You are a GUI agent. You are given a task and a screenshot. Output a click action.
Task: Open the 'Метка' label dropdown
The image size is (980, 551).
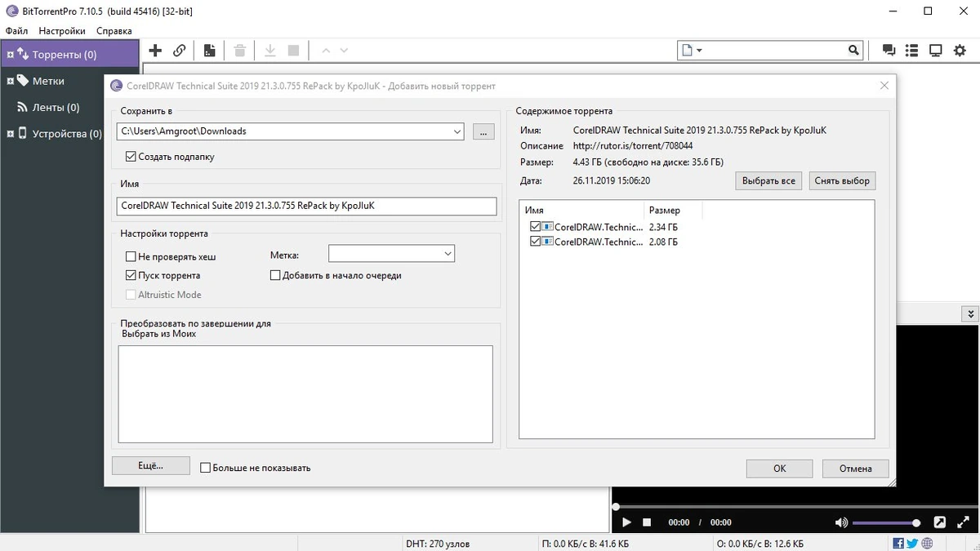point(448,254)
